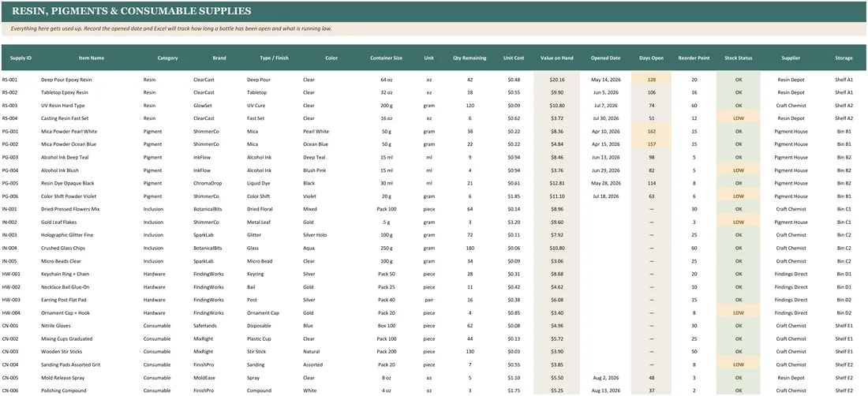This screenshot has height=396, width=868.
Task: Click the 'Reorder Point' header cell
Action: (694, 58)
